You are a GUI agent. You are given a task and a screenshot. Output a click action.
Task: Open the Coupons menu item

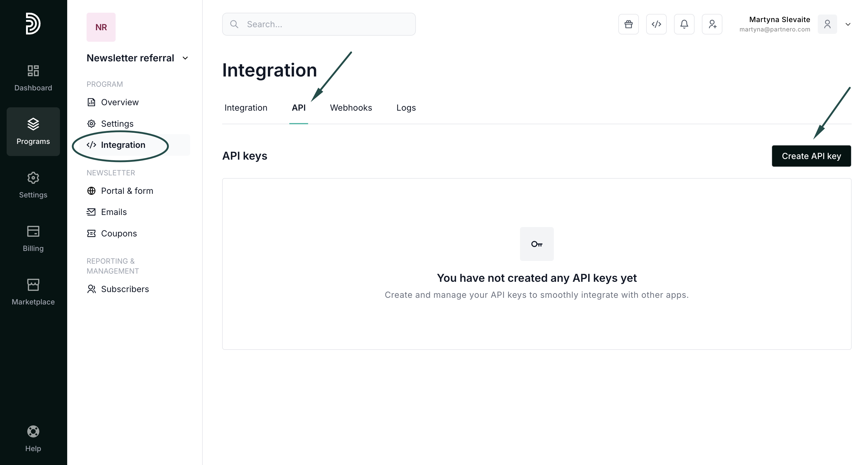pyautogui.click(x=119, y=233)
